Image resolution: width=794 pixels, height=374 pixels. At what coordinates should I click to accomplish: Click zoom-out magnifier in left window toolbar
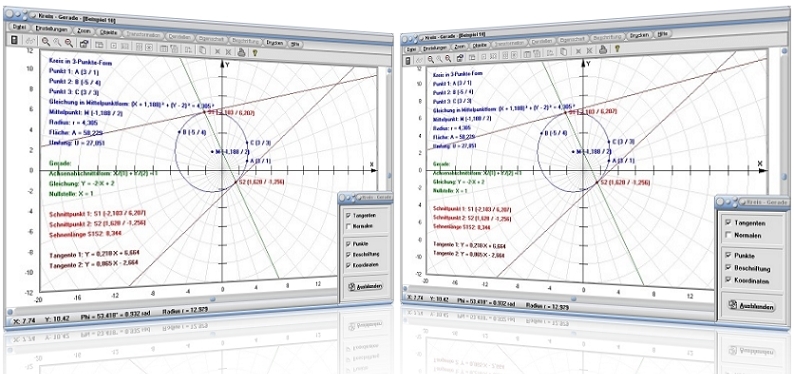click(x=68, y=43)
